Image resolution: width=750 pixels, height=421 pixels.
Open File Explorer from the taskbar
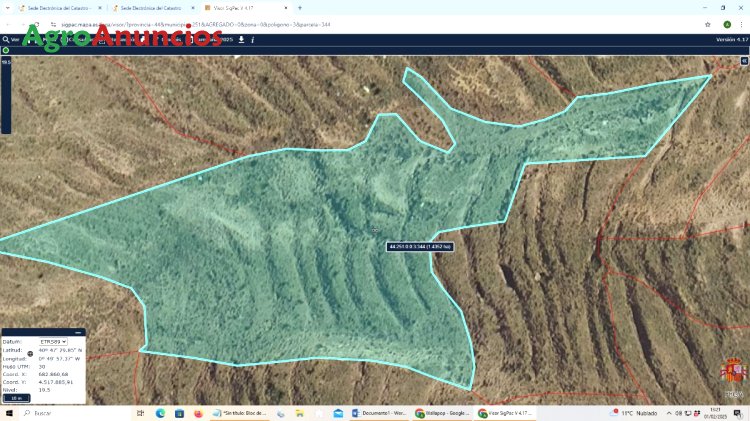pyautogui.click(x=299, y=413)
